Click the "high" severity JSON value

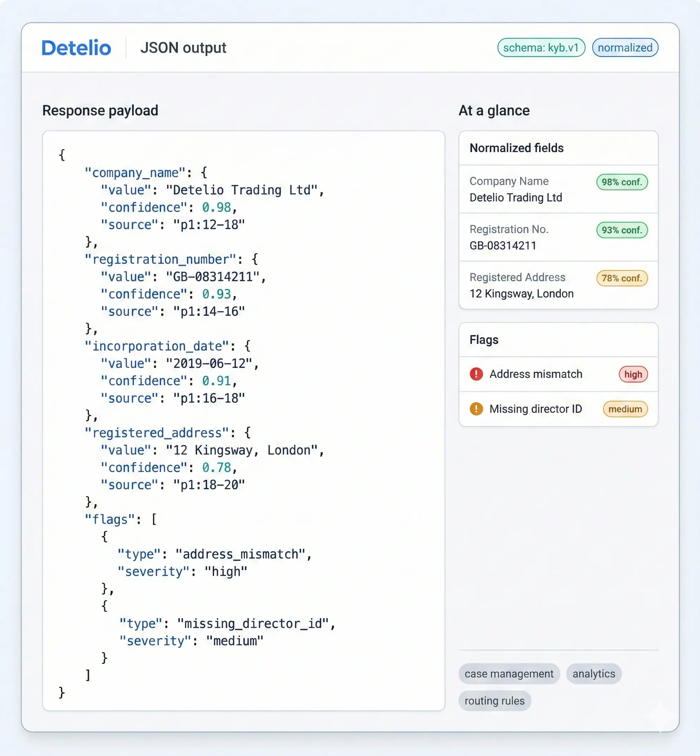coord(226,572)
